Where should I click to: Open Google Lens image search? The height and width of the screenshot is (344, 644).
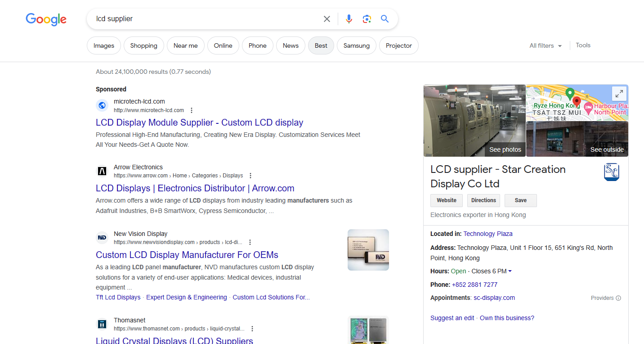pos(367,19)
